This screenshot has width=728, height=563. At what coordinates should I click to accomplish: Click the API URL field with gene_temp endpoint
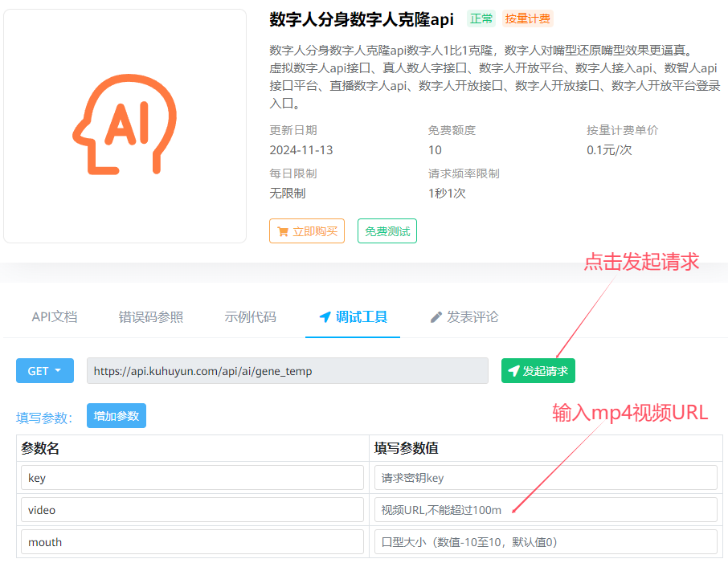pyautogui.click(x=287, y=371)
